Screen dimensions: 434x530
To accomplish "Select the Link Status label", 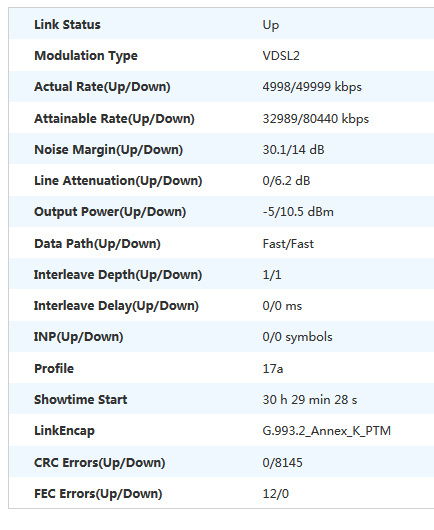I will (67, 25).
